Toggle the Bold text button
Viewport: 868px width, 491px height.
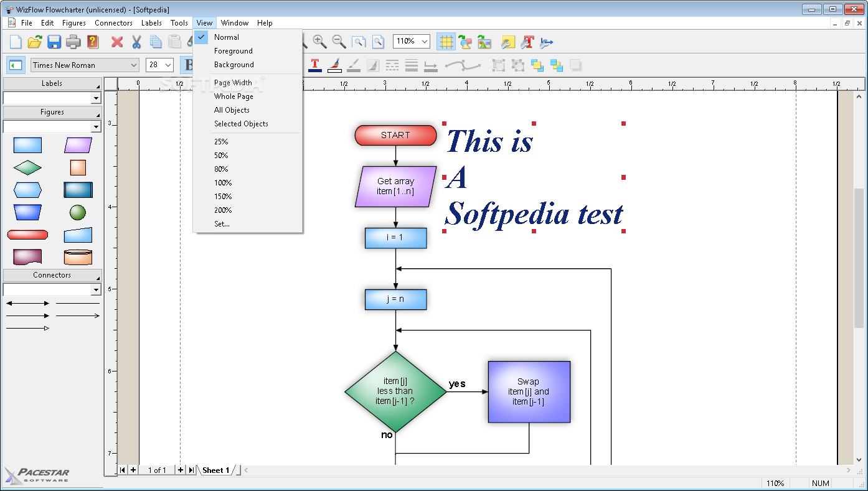tap(187, 65)
